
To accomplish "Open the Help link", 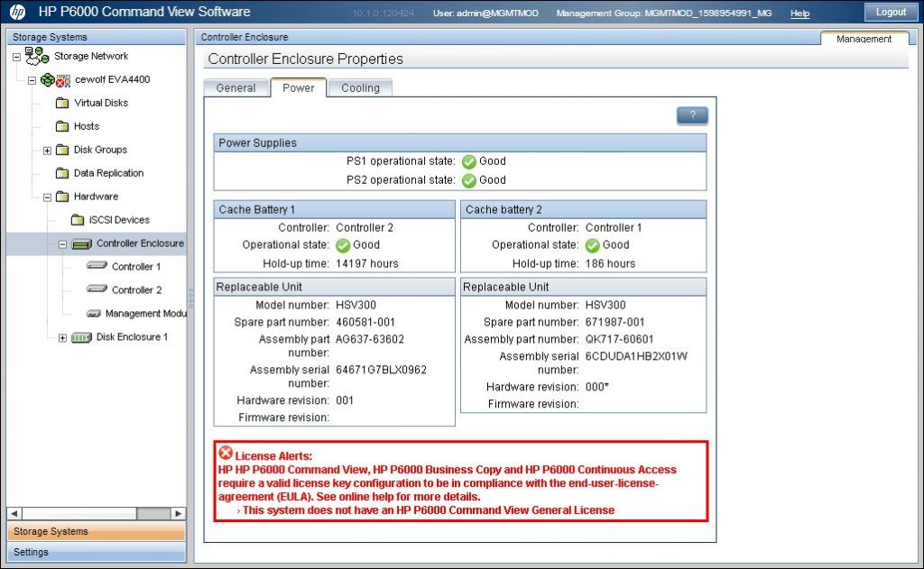I will tap(799, 13).
